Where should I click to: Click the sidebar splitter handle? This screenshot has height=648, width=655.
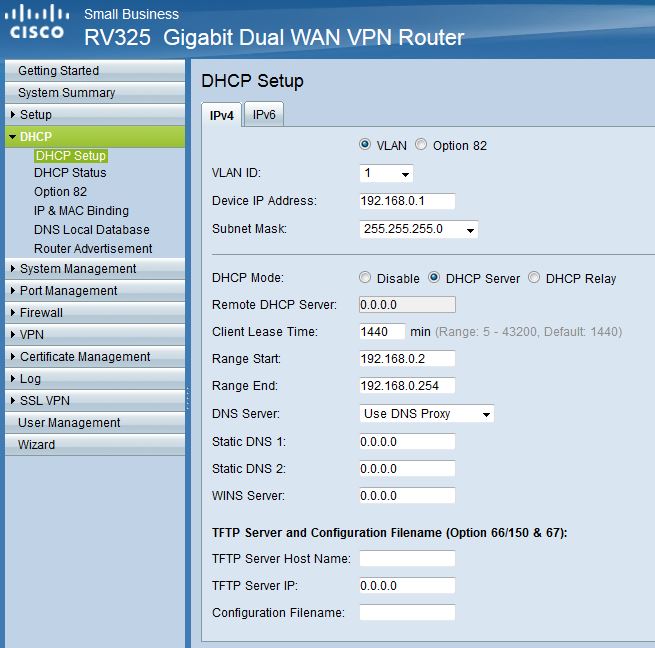pos(188,398)
